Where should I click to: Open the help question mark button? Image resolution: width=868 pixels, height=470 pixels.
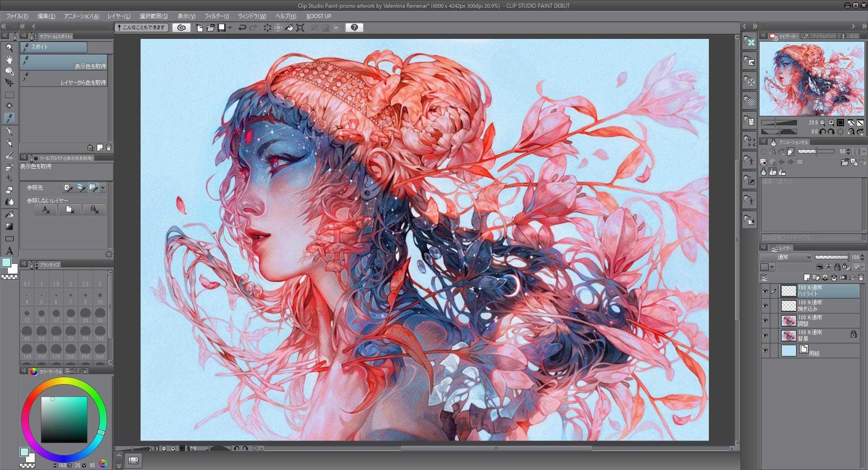(354, 28)
